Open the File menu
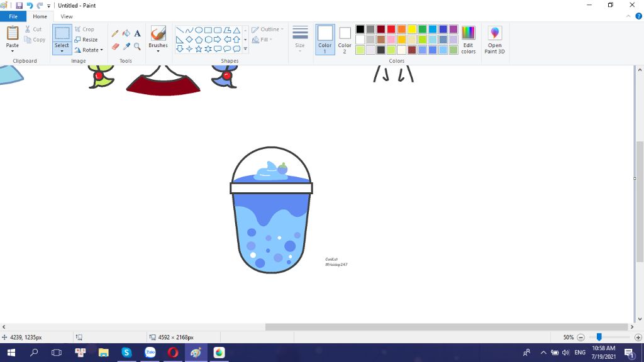This screenshot has width=644, height=362. 13,16
